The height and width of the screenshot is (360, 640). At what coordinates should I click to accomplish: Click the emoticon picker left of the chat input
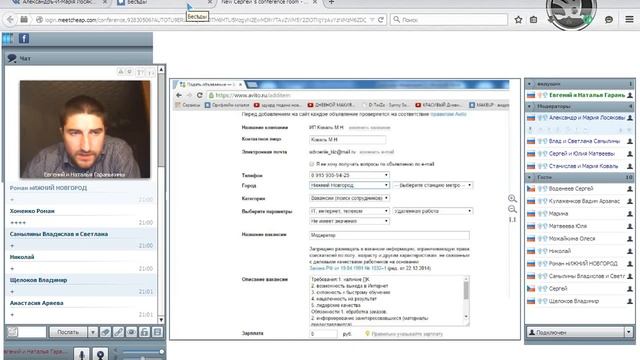pyautogui.click(x=13, y=332)
